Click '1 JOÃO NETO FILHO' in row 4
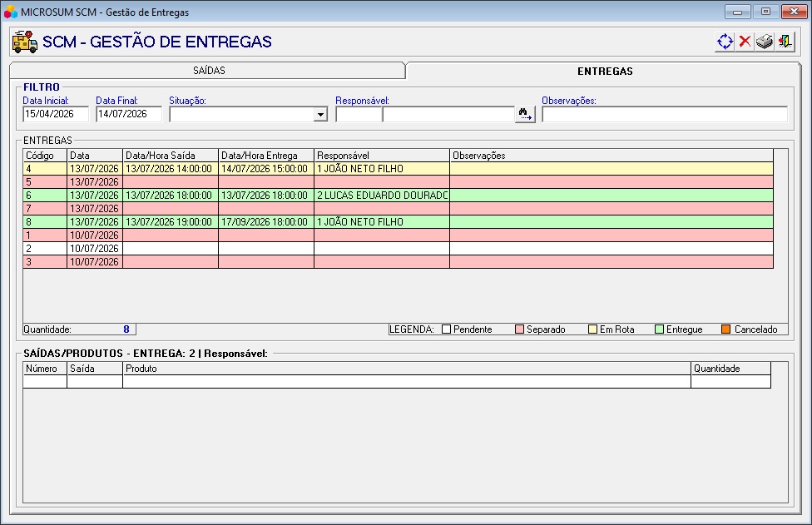This screenshot has width=812, height=525. click(x=382, y=169)
